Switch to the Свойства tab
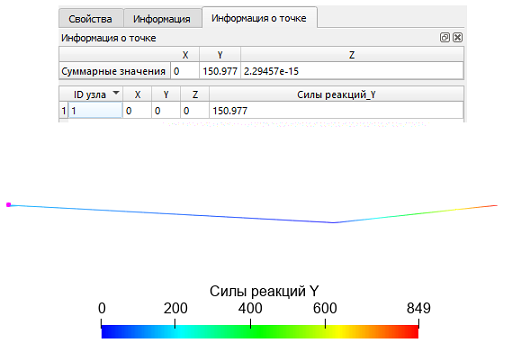 point(90,19)
